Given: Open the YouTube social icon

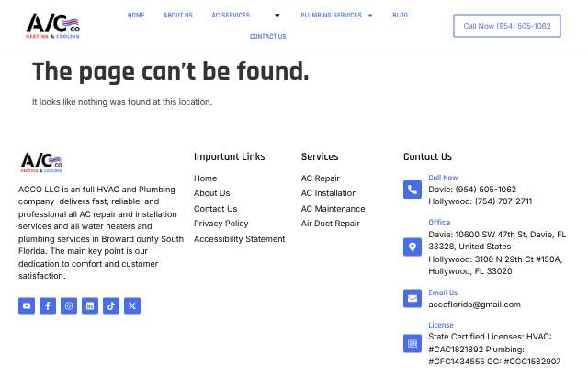Looking at the screenshot, I should pos(27,305).
